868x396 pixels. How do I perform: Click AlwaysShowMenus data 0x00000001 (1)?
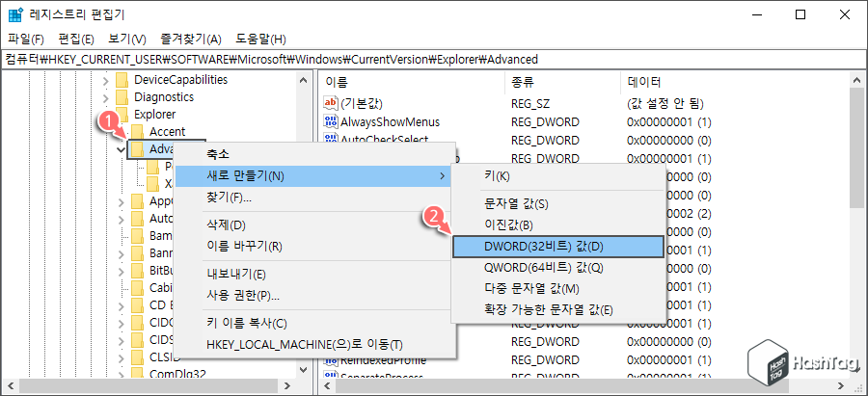click(668, 121)
